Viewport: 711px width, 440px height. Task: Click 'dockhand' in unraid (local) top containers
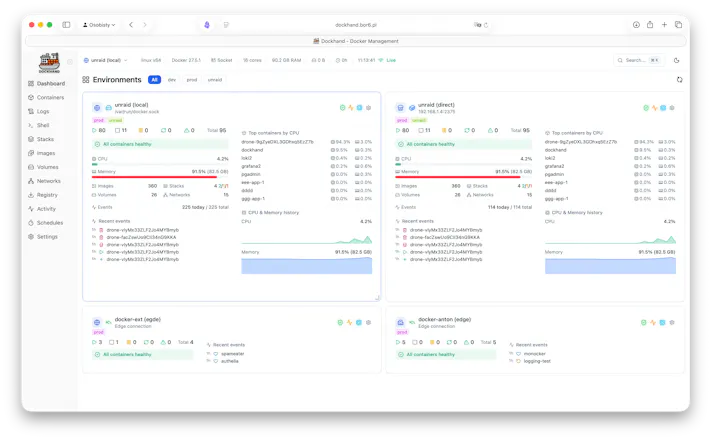click(252, 150)
